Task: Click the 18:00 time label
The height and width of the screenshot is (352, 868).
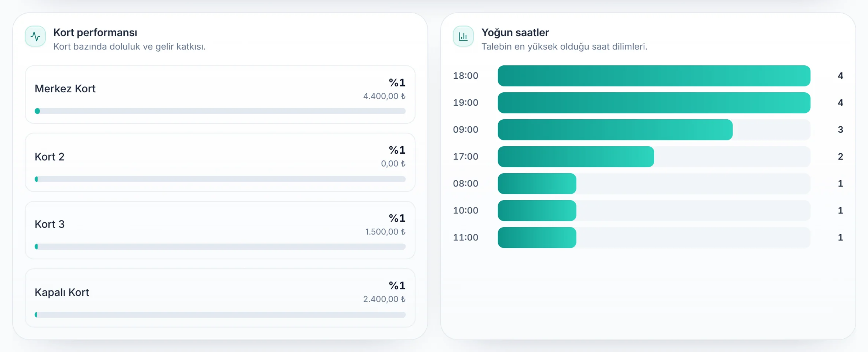Action: point(466,76)
